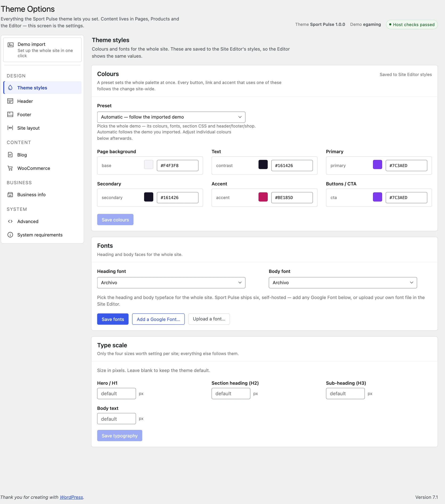Pick the Primary purple colour swatch

click(377, 164)
